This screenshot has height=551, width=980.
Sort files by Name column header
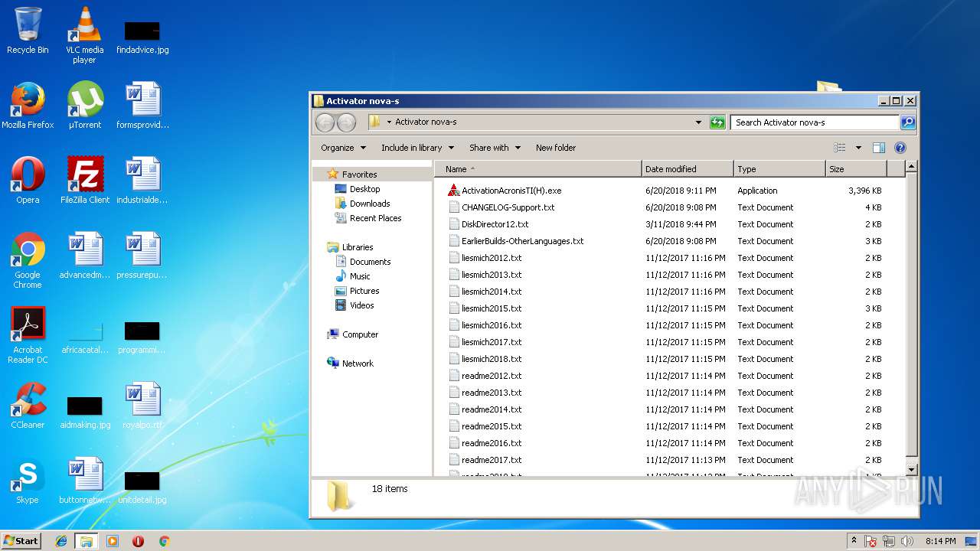pos(537,169)
